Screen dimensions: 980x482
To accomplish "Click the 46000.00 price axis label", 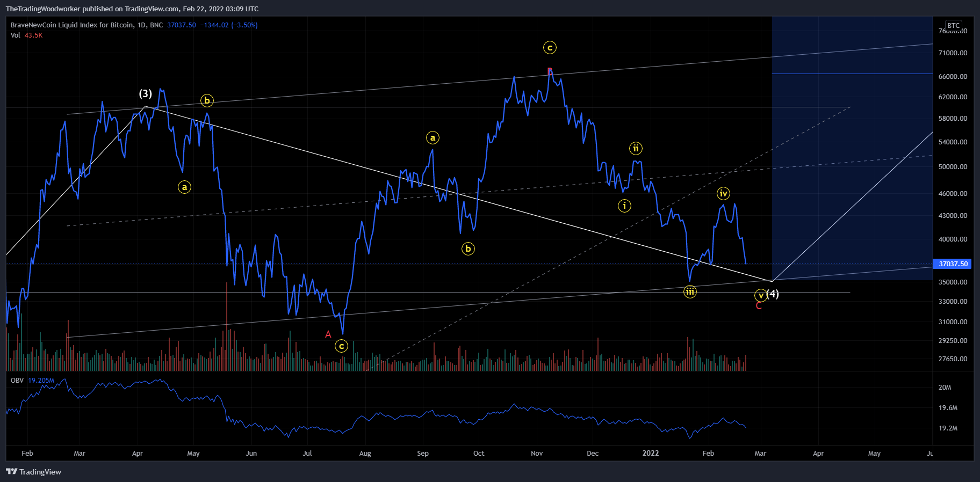I will tap(953, 194).
